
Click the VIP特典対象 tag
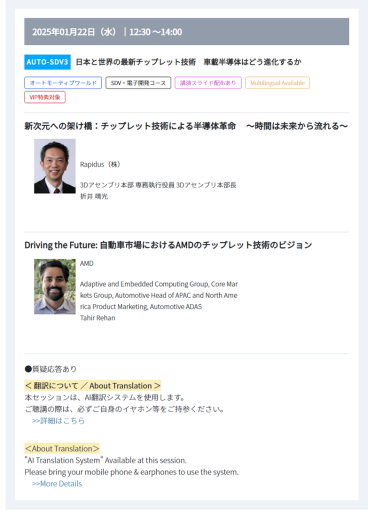coord(45,97)
